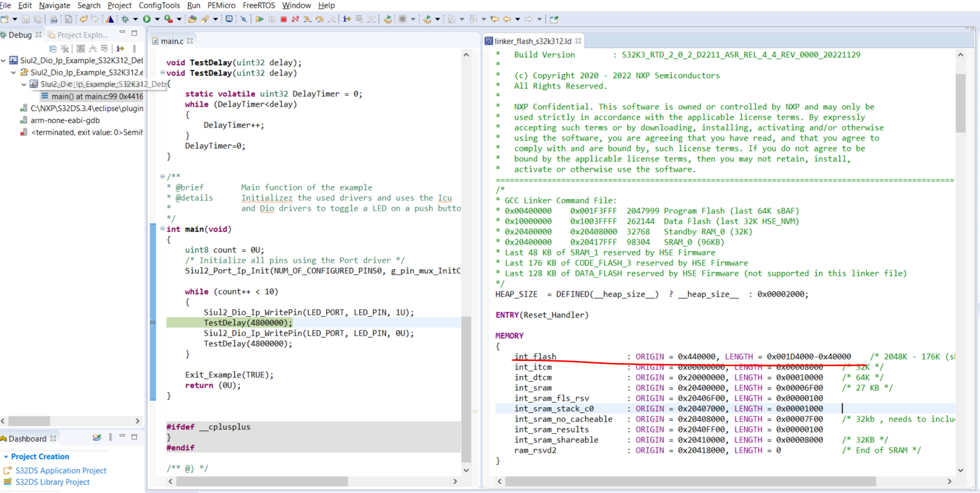Collapse the Siul2_Dio_Ip_Example_S32K312_Debug launch node

coord(5,60)
